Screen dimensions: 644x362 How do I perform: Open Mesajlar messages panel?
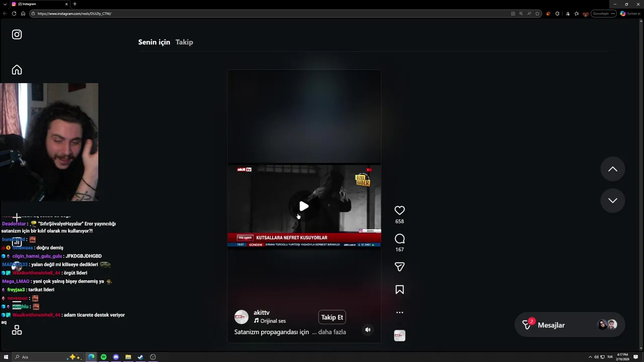(x=570, y=325)
